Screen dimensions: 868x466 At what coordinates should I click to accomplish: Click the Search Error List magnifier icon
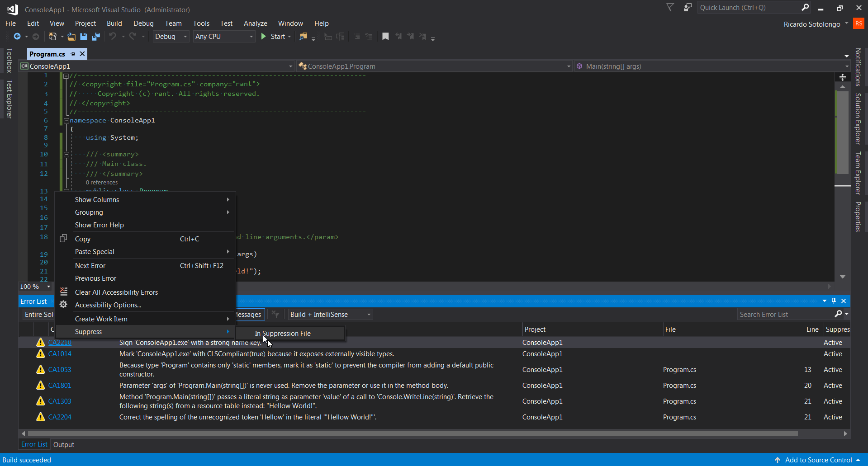point(838,314)
